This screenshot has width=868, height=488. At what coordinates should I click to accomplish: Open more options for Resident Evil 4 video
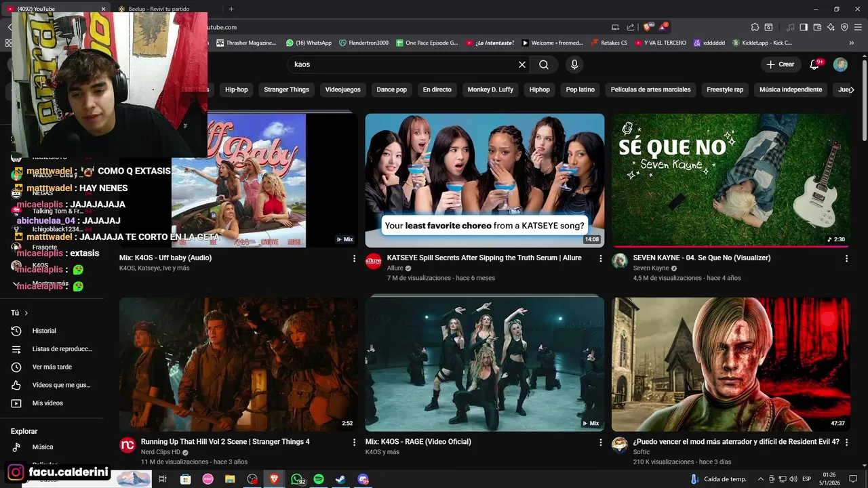[x=846, y=442]
